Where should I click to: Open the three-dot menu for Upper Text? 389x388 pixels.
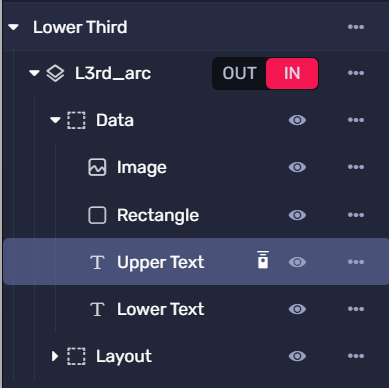click(x=356, y=262)
